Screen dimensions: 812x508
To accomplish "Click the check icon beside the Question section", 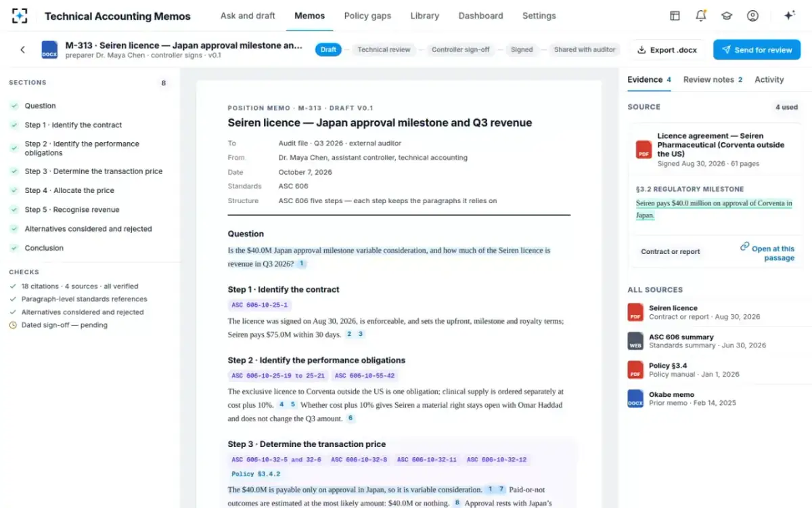I will 14,106.
